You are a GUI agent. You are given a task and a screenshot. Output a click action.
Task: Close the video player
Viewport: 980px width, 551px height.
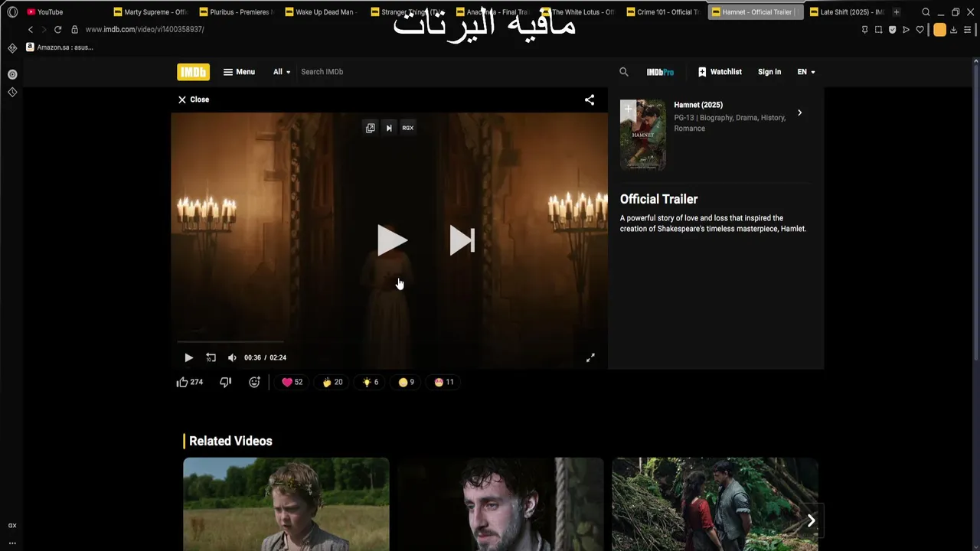[x=193, y=99]
